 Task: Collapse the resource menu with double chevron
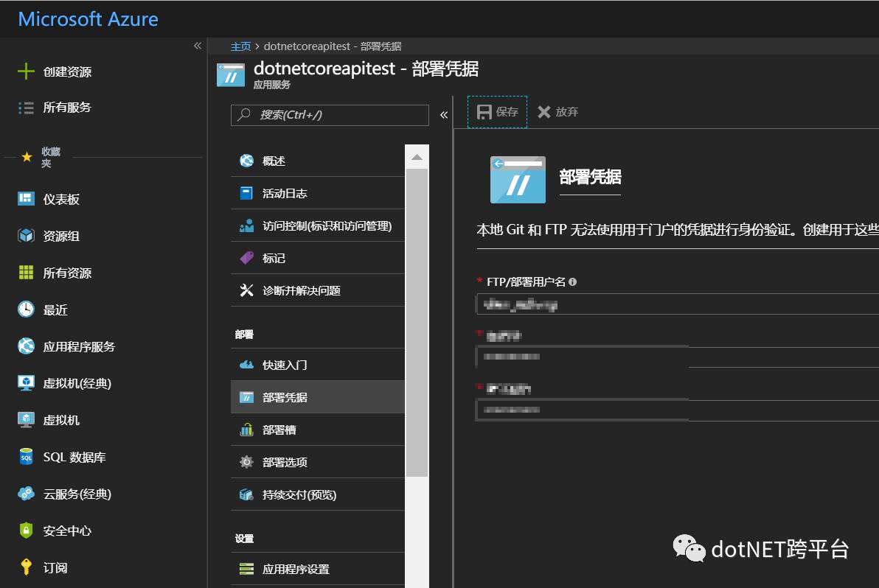tap(444, 115)
